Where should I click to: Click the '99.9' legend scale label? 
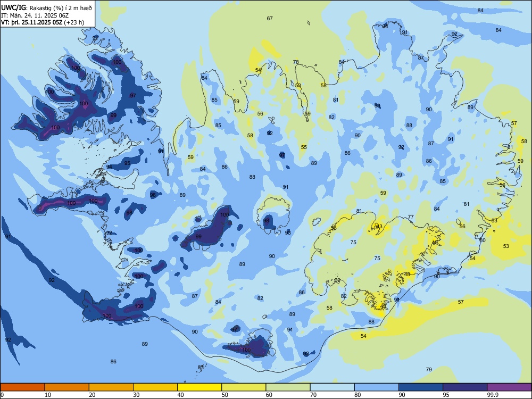(x=493, y=395)
